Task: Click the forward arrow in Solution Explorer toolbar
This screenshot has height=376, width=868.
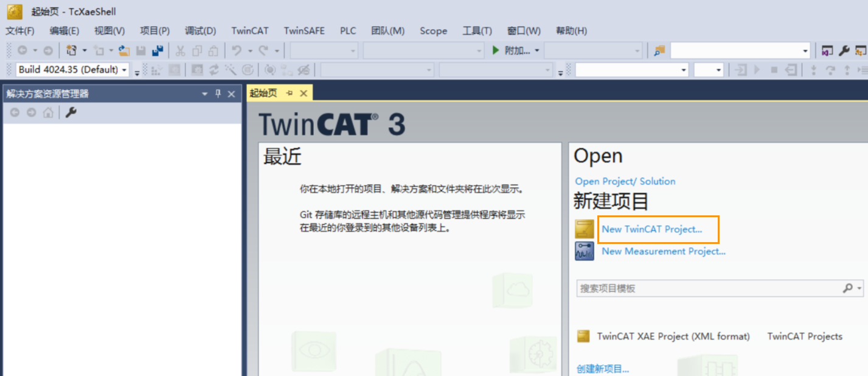Action: coord(31,113)
